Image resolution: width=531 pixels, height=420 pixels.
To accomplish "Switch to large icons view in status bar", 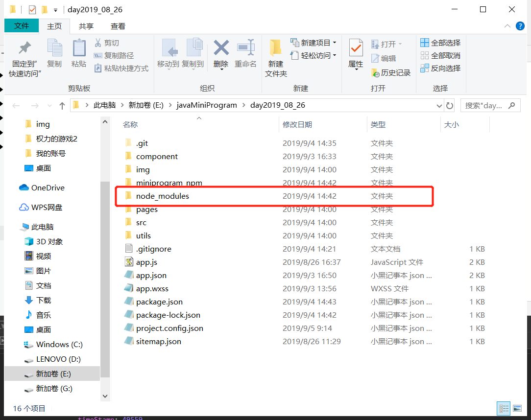I will [517, 408].
